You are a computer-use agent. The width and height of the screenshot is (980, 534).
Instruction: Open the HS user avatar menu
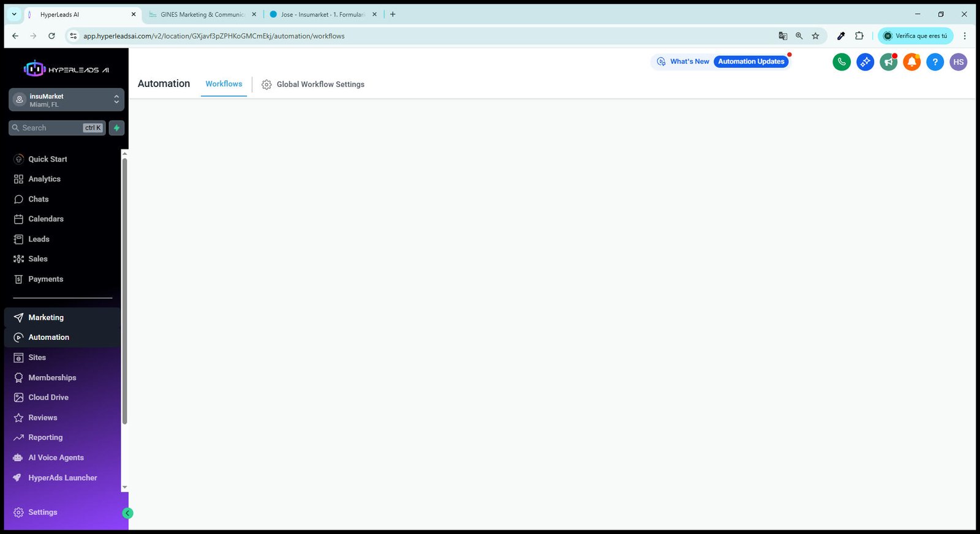click(958, 62)
